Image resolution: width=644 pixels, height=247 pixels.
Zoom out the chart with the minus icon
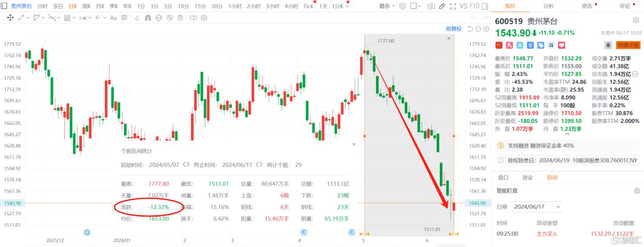pos(478,29)
